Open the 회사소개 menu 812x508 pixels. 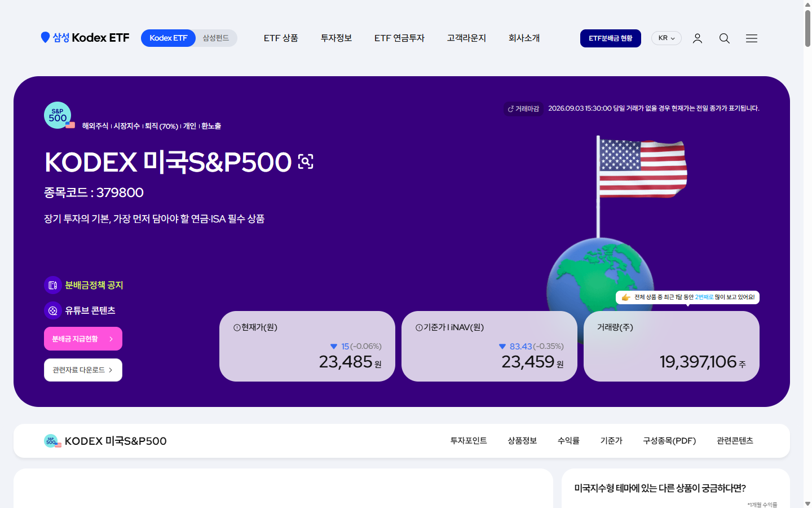point(524,38)
